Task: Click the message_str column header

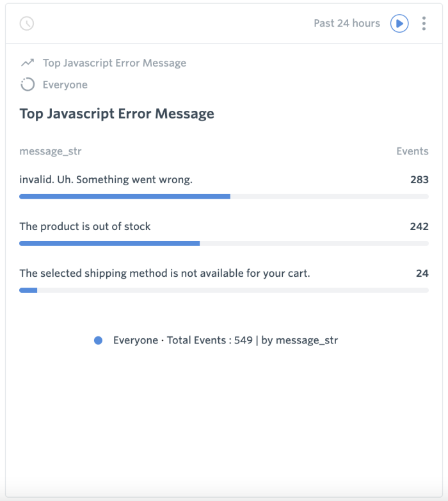Action: [51, 151]
